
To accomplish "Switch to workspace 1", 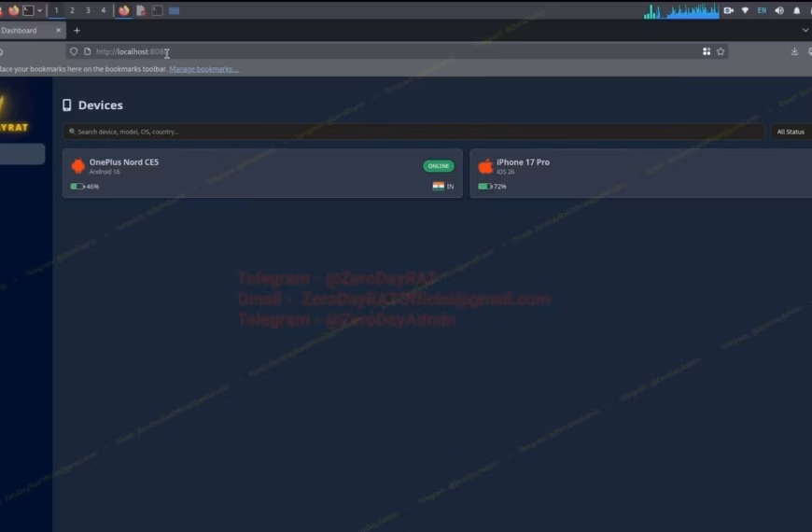I will 56,10.
